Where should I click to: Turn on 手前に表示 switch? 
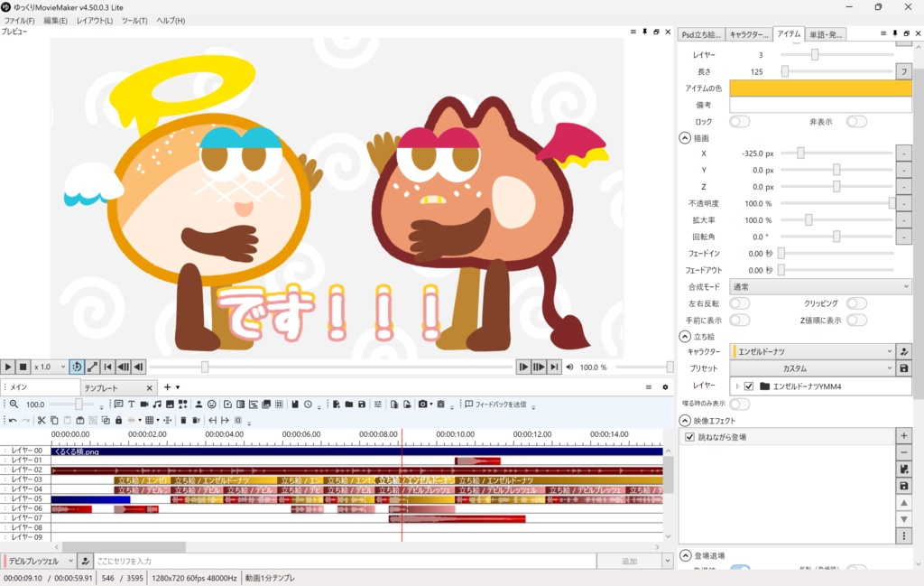740,321
